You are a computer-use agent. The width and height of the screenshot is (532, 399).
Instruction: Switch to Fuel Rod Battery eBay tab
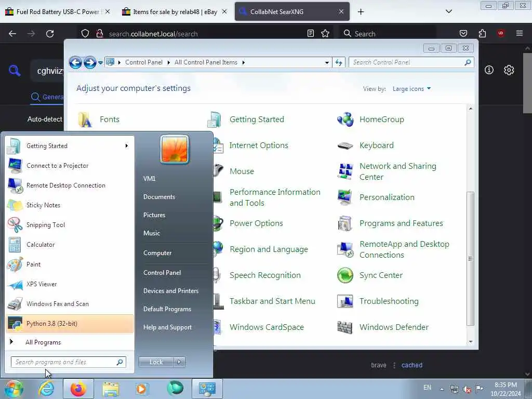tap(58, 11)
